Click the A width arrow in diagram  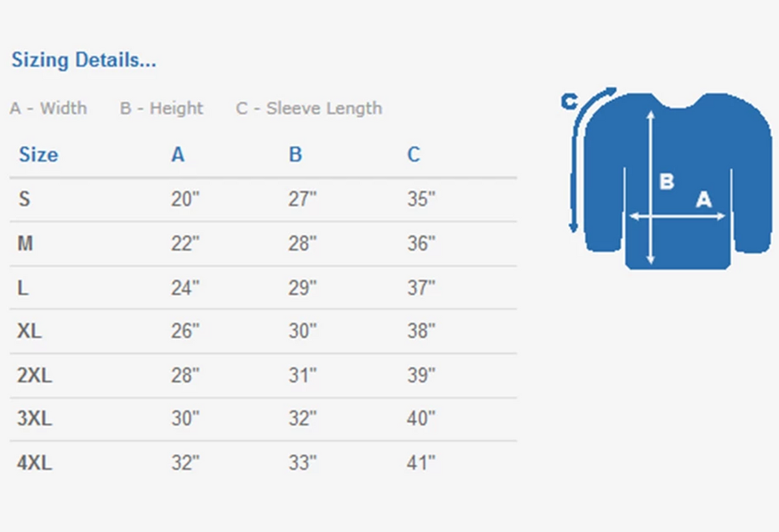(677, 217)
